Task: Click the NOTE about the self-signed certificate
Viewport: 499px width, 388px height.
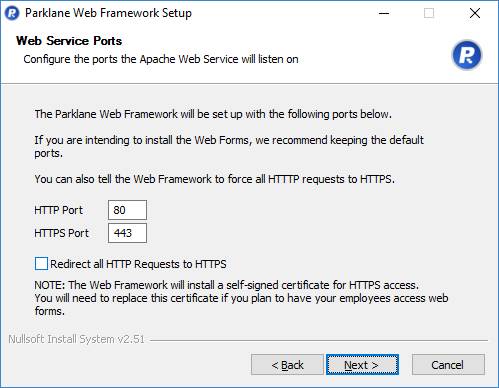Action: pos(241,298)
